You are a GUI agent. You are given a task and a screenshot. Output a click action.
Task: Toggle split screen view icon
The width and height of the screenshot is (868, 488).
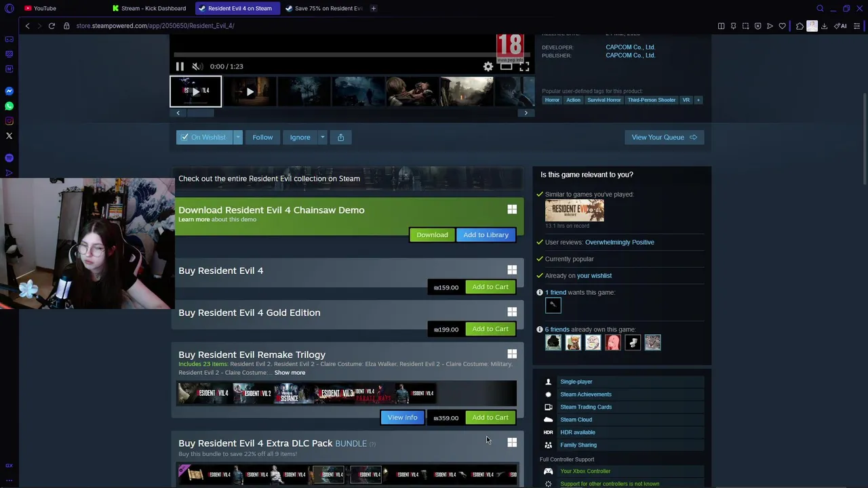click(721, 26)
